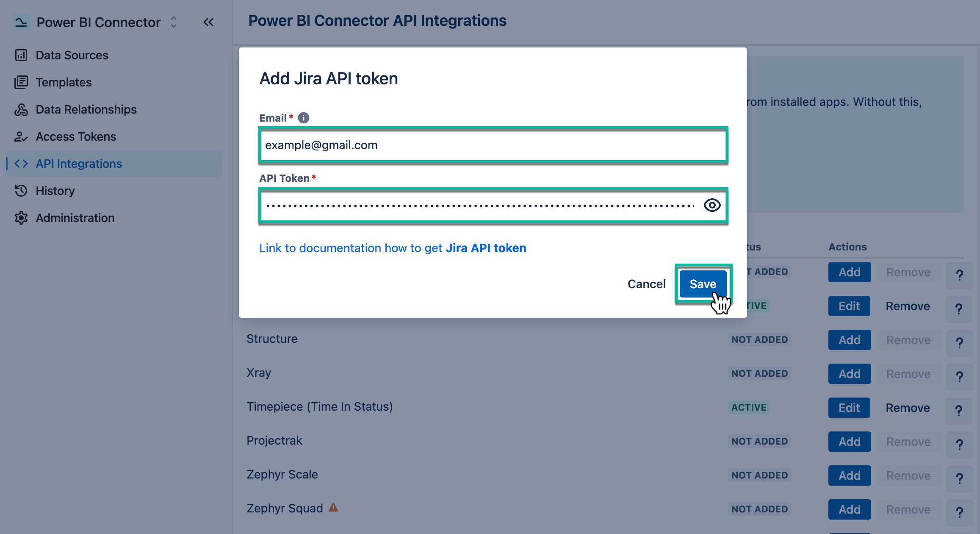Viewport: 980px width, 534px height.
Task: Open help question mark for Xray row
Action: tap(959, 376)
